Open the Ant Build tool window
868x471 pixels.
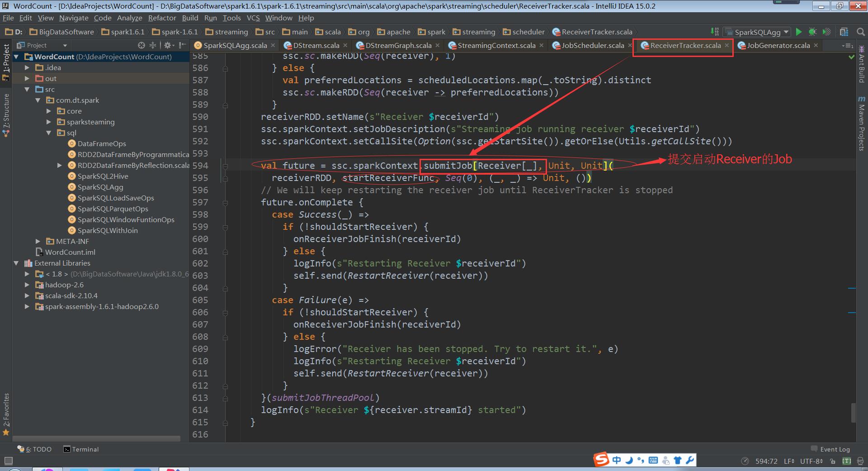click(862, 64)
